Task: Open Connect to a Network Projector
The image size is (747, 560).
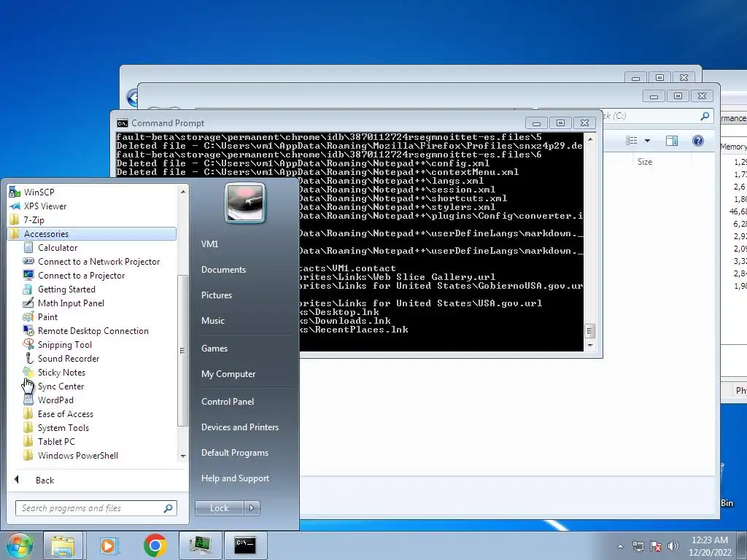Action: [98, 262]
